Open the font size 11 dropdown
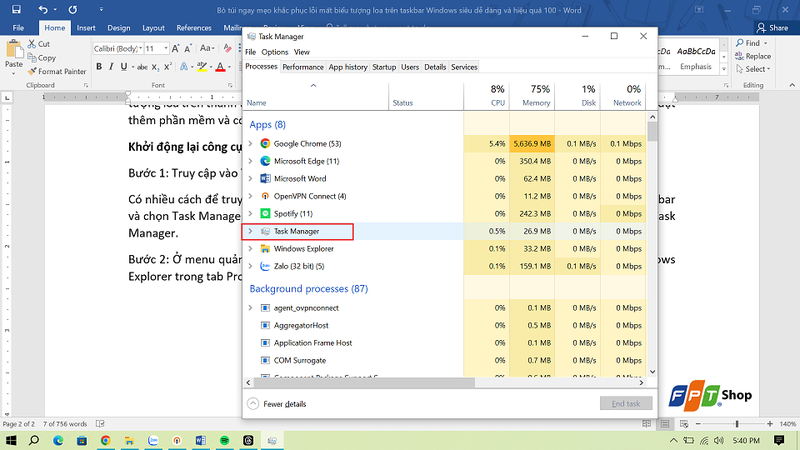Viewport: 800px width, 450px height. coord(166,48)
